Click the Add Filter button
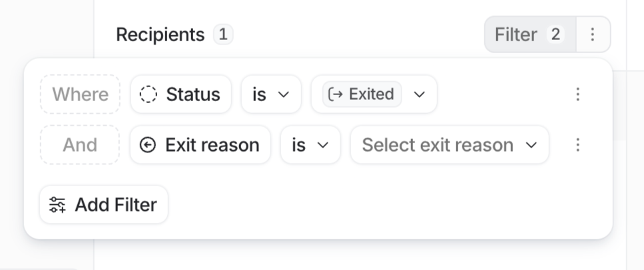This screenshot has width=644, height=270. click(x=104, y=205)
